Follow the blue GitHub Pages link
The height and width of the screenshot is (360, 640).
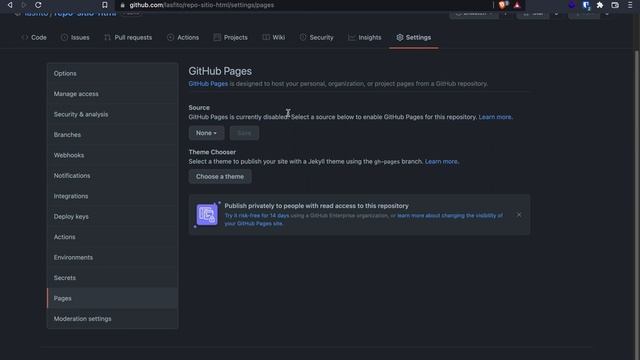[208, 84]
